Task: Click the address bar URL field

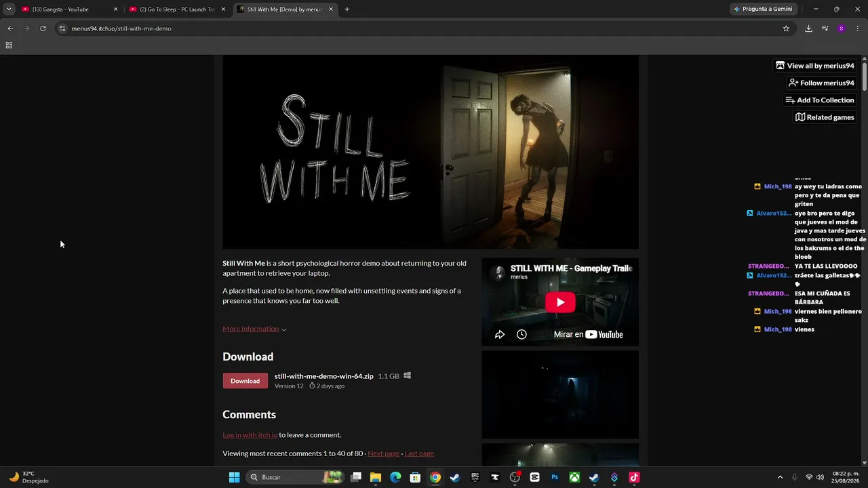Action: [x=420, y=28]
